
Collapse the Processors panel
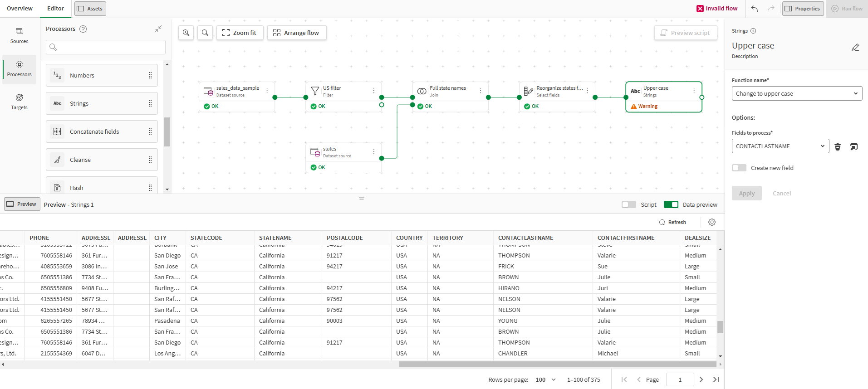pyautogui.click(x=158, y=29)
